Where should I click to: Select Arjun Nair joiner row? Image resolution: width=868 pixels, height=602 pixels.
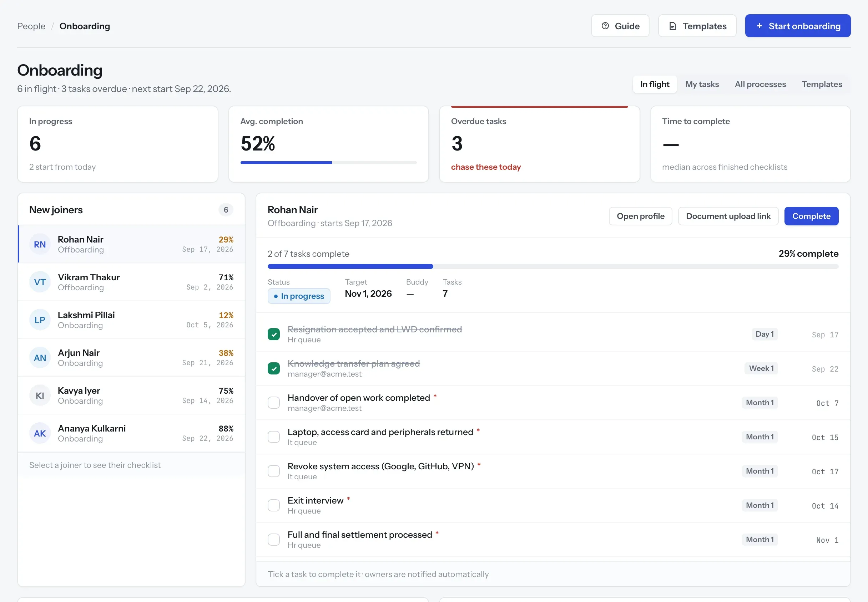point(131,357)
